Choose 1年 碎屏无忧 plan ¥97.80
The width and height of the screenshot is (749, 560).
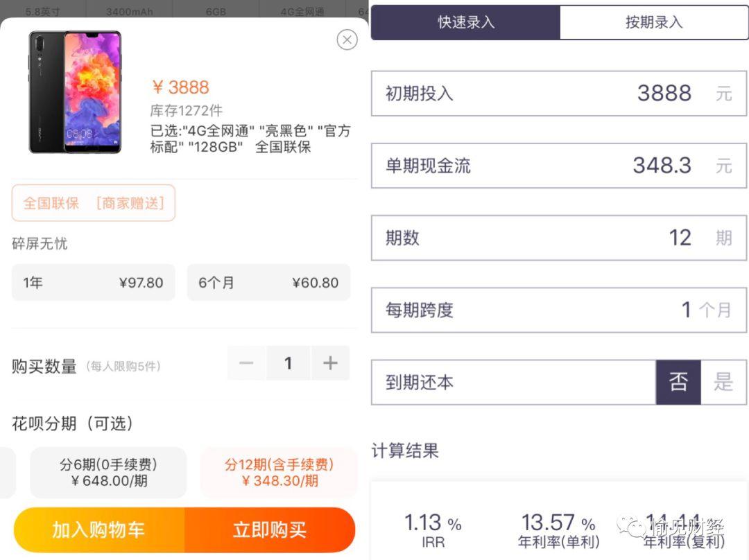coord(94,283)
